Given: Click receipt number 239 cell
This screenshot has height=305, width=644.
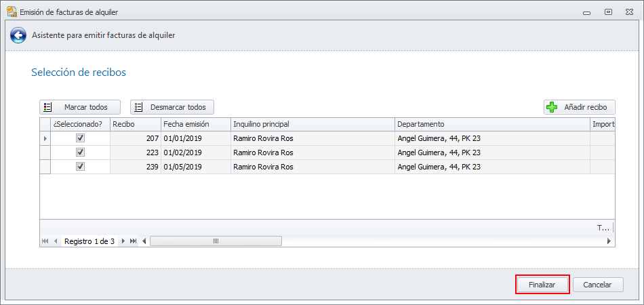Looking at the screenshot, I should click(136, 167).
